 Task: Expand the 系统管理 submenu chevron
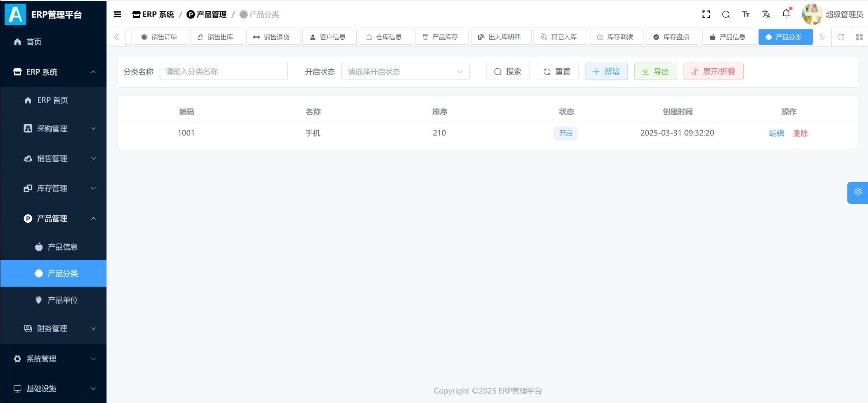[x=94, y=359]
